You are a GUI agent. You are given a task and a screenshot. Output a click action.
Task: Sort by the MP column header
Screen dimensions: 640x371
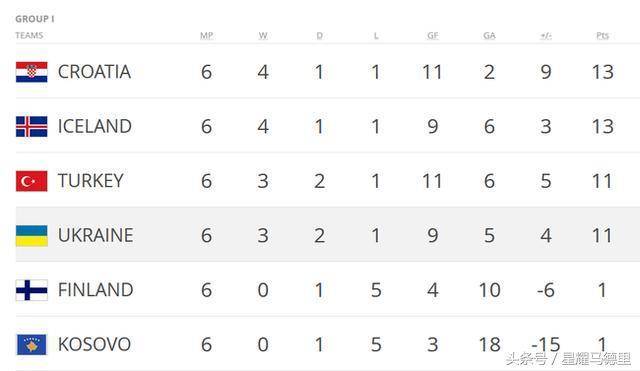(207, 36)
